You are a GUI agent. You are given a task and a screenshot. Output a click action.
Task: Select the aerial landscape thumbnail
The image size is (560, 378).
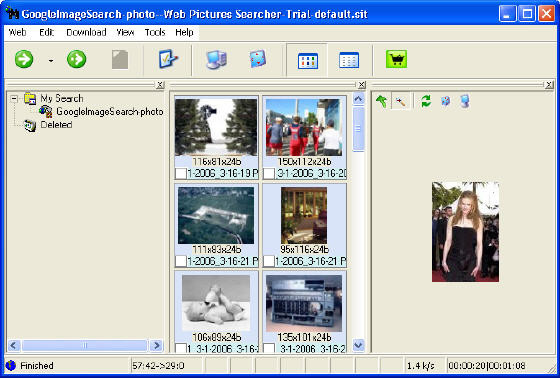(216, 215)
